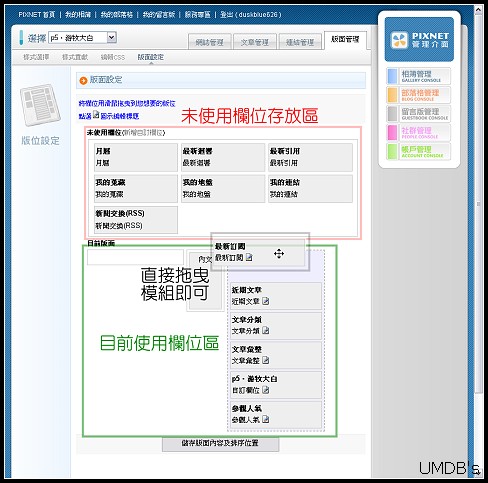Click the edit icon beside 文章分類
The image size is (488, 483).
click(266, 330)
